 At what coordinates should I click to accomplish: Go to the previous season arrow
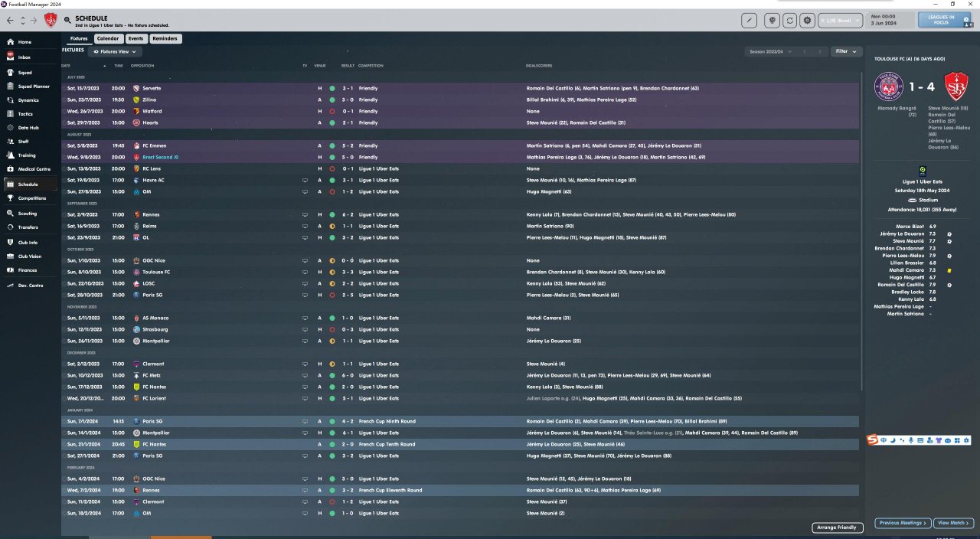[805, 51]
